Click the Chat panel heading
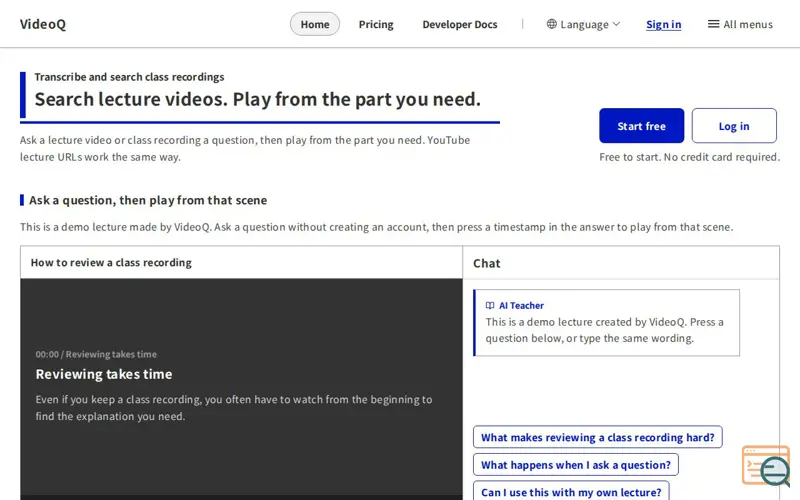The height and width of the screenshot is (500, 800). [x=487, y=263]
